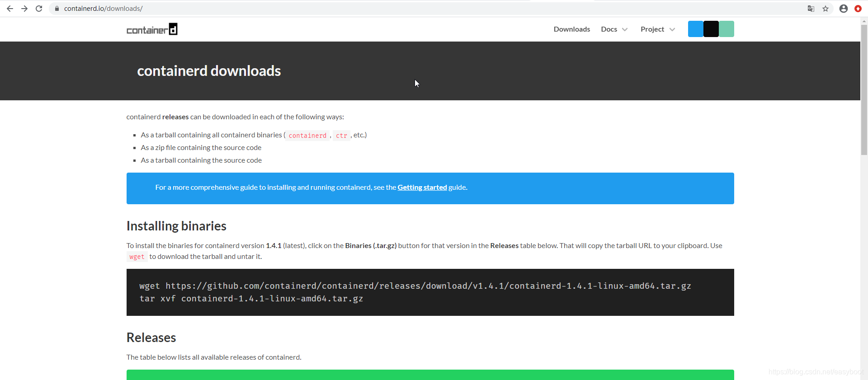868x380 pixels.
Task: Follow the Getting started guide link
Action: (422, 188)
